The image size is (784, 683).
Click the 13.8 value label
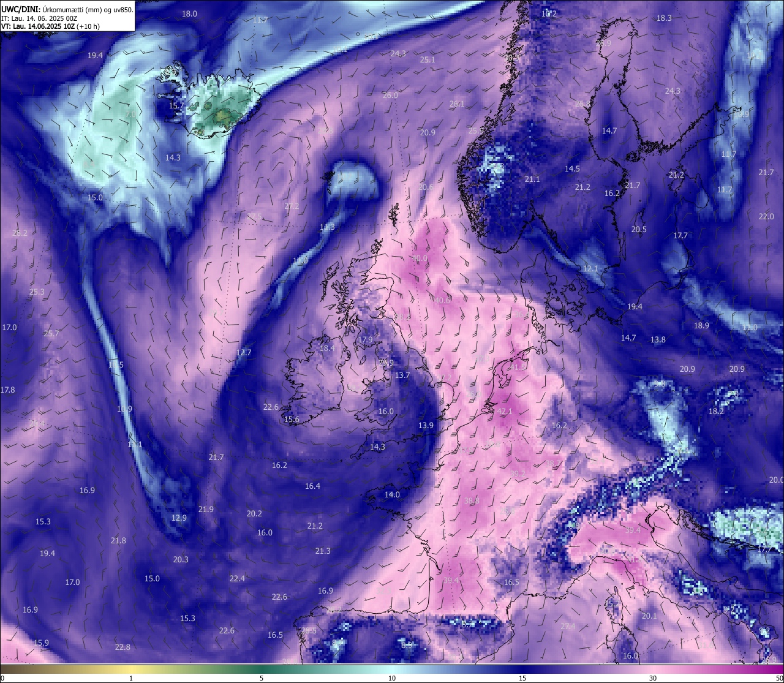pos(658,339)
